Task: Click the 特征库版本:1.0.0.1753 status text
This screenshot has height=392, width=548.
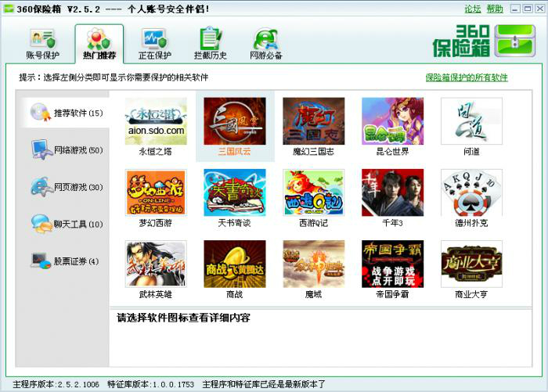Action: click(150, 384)
